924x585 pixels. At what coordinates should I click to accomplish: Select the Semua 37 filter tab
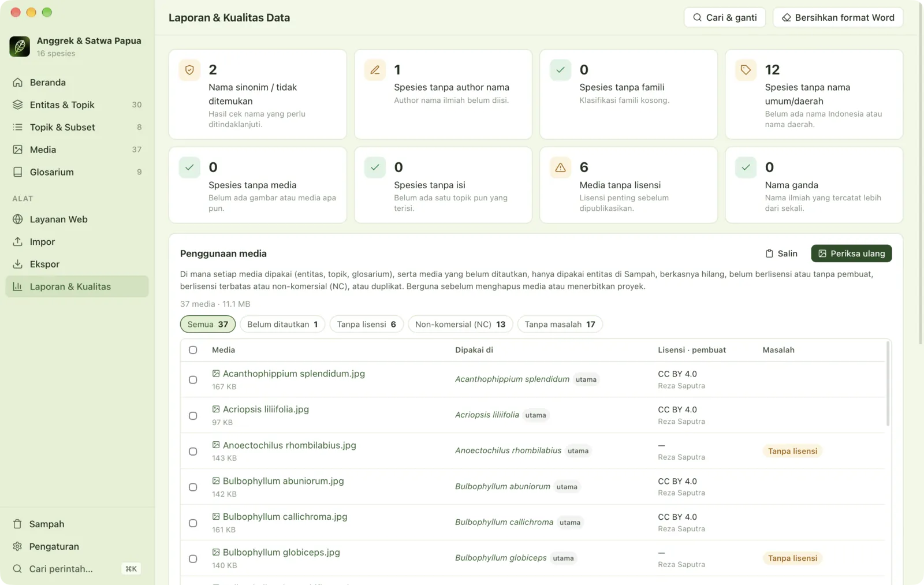pos(208,325)
